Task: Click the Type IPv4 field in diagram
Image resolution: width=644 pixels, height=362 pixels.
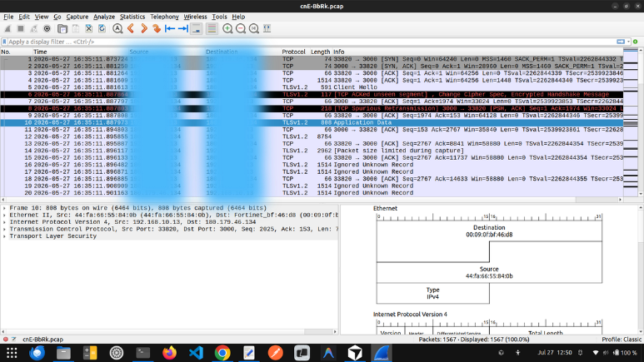Action: 433,293
